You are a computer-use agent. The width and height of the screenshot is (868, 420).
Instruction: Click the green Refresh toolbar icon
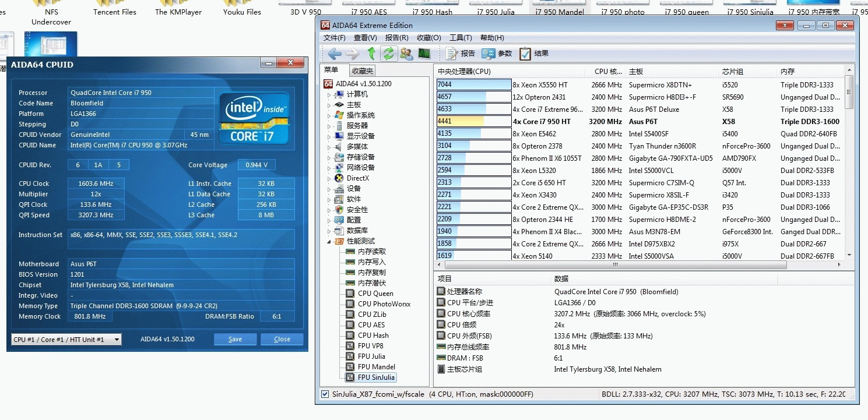388,54
